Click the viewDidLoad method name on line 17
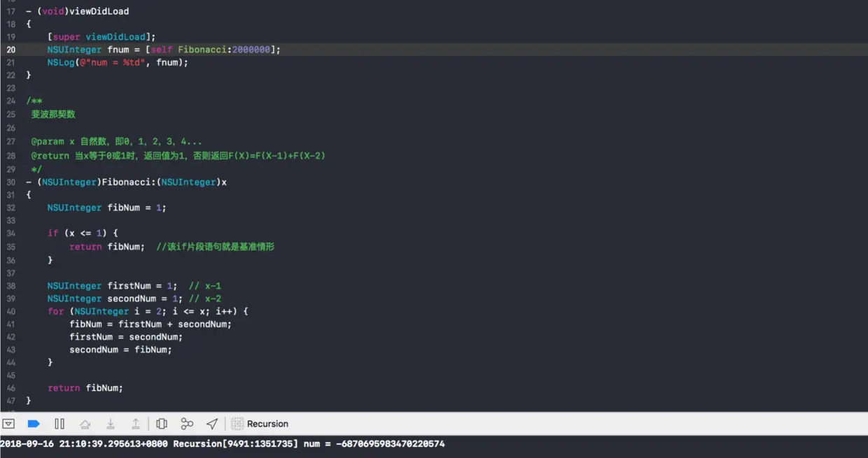The width and height of the screenshot is (868, 458). (x=99, y=11)
